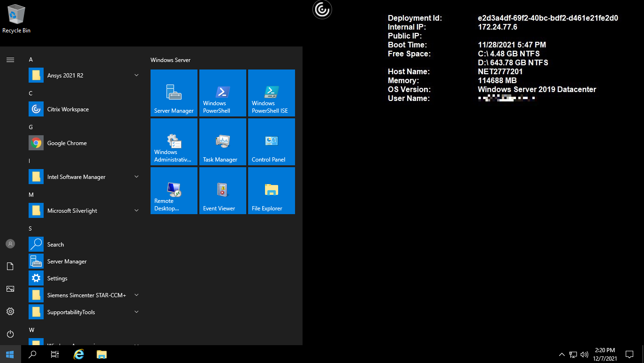This screenshot has height=363, width=644.
Task: Expand the Microsoft Silverlight folder
Action: click(84, 211)
